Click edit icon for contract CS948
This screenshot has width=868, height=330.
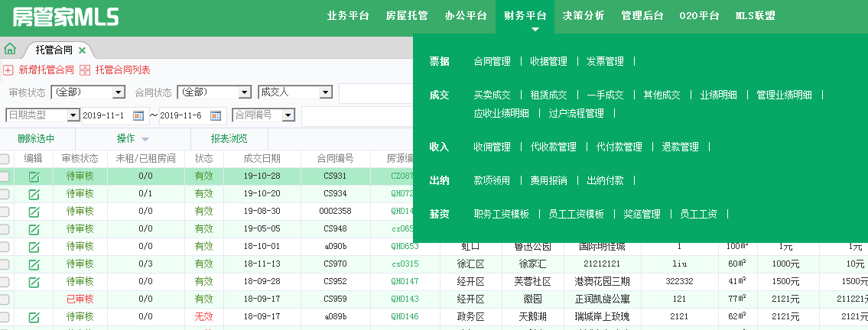coord(34,229)
